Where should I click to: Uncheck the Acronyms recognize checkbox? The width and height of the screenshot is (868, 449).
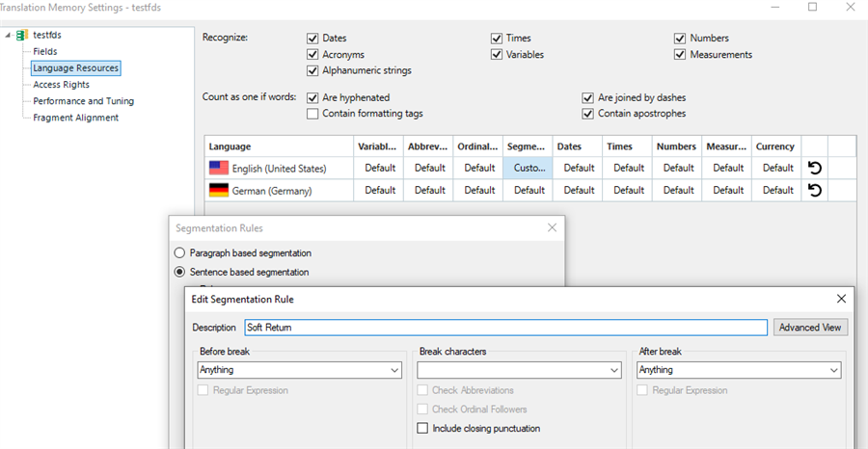[x=312, y=55]
